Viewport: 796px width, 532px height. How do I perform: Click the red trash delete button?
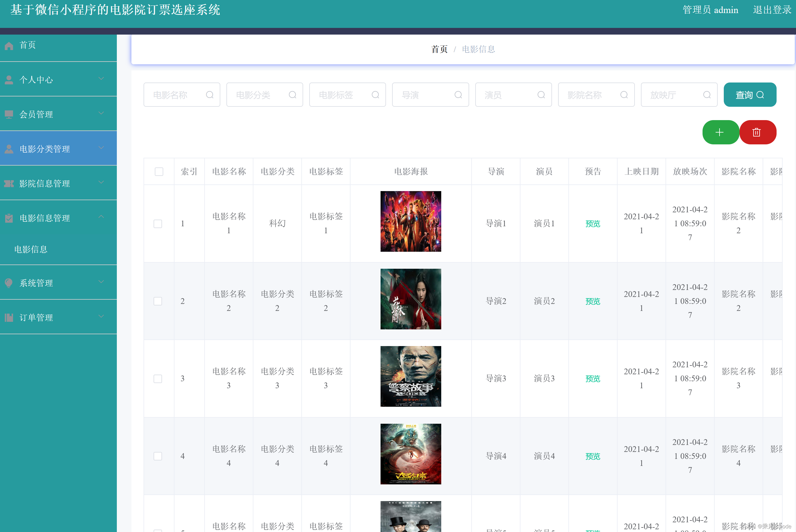point(757,132)
